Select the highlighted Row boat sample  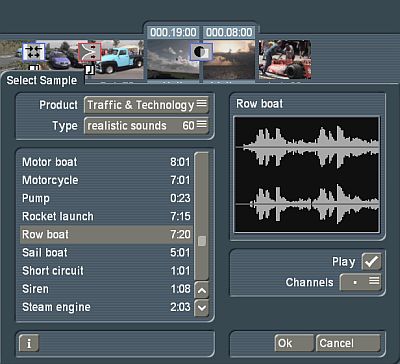coord(106,234)
